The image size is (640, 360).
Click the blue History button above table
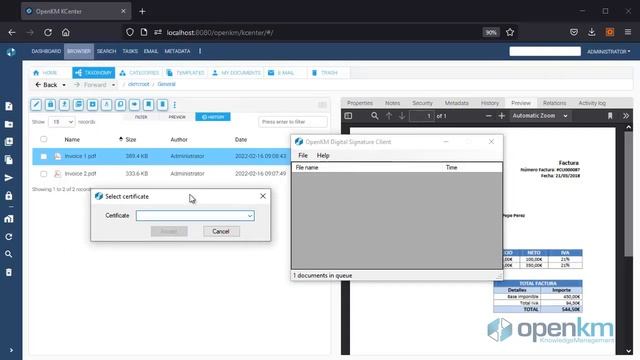click(x=213, y=117)
